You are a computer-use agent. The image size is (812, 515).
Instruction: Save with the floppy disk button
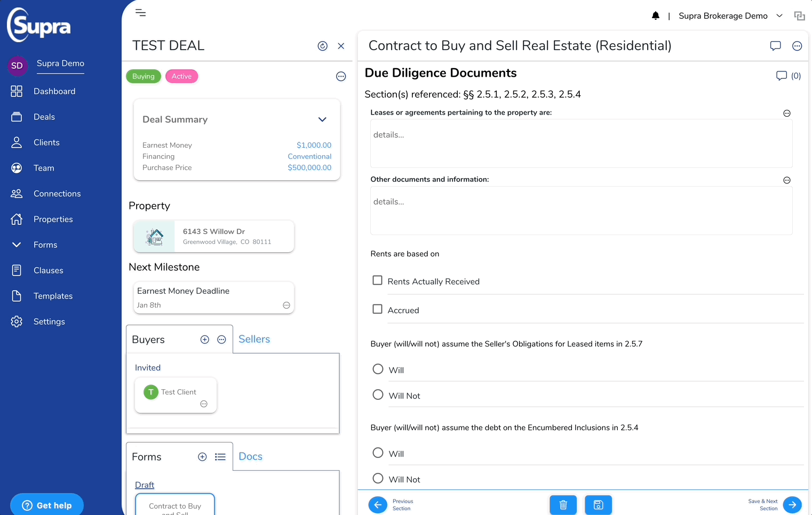click(x=599, y=505)
